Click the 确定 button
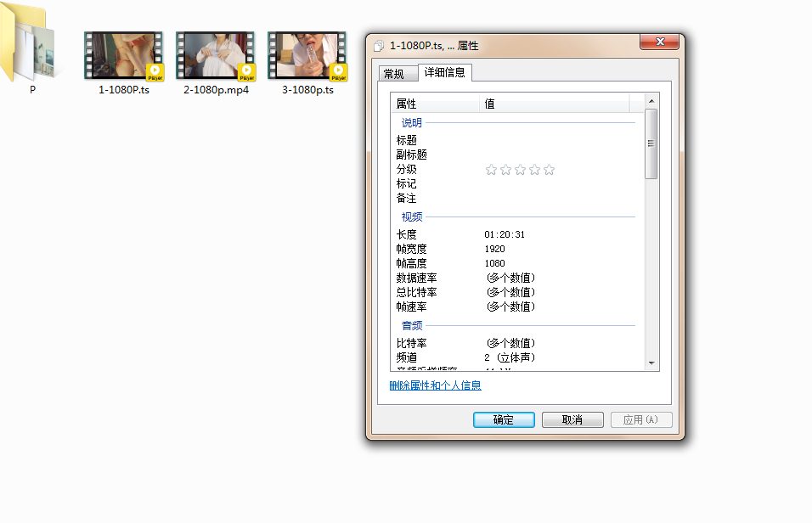This screenshot has width=812, height=523. coord(504,419)
